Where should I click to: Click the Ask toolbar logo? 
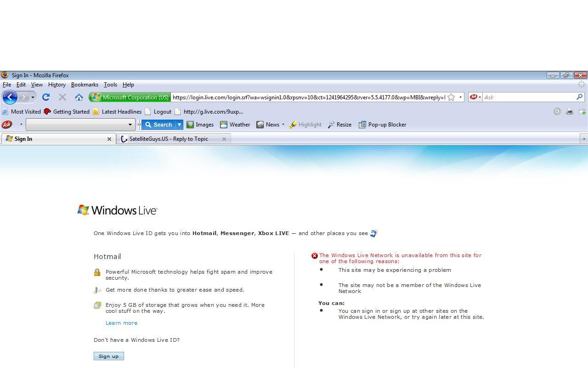7,124
